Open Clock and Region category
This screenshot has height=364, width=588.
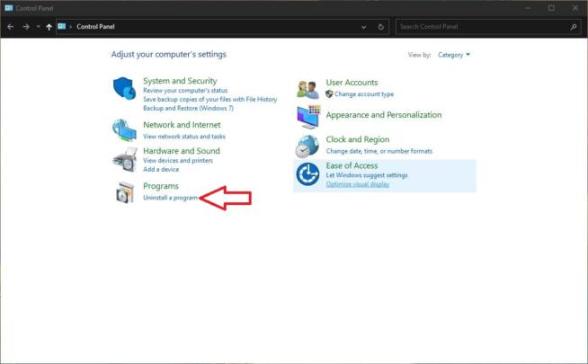pyautogui.click(x=357, y=139)
